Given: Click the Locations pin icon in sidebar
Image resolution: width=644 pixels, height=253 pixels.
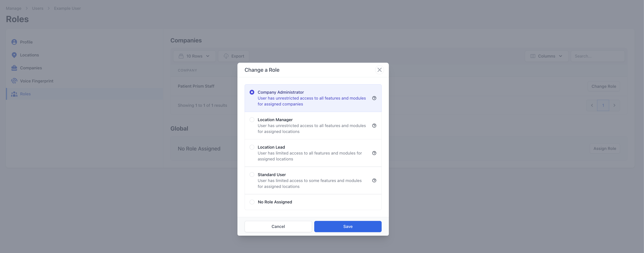Looking at the screenshot, I should (x=14, y=55).
